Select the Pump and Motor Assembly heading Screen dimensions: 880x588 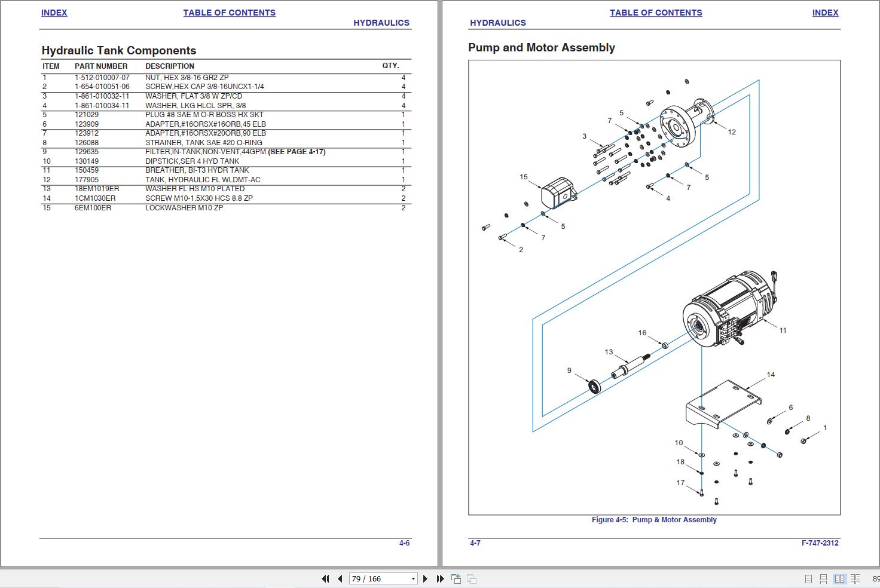542,48
